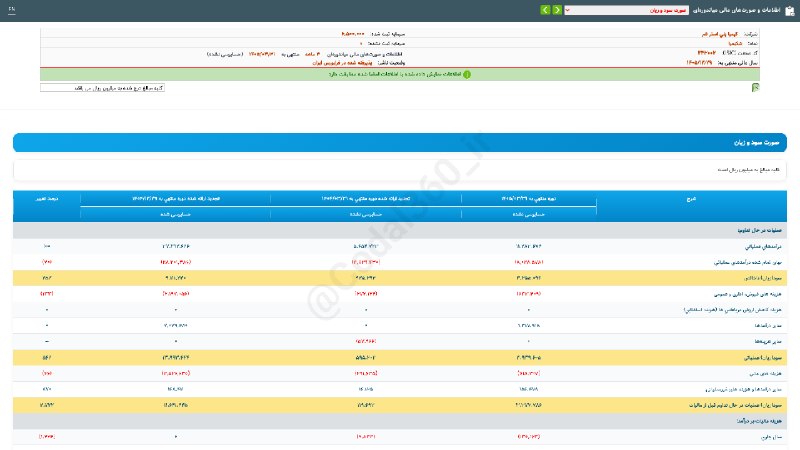800x450 pixels.
Task: Go to next statement with right arrow
Action: (557, 10)
